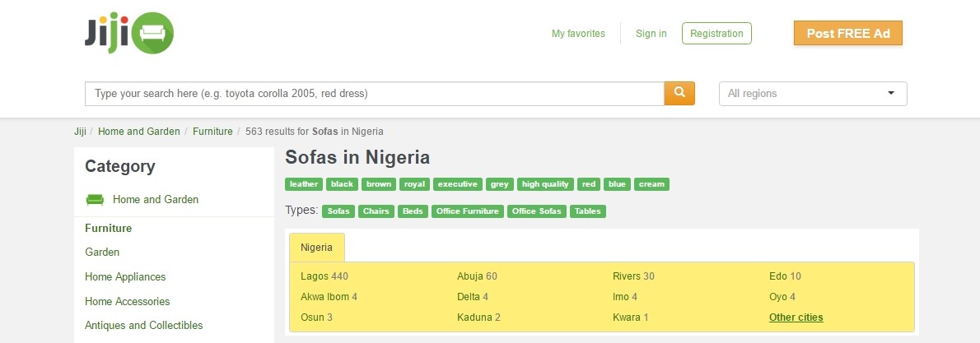The height and width of the screenshot is (343, 980).
Task: Click the green sofa Home and Garden icon
Action: [x=95, y=200]
